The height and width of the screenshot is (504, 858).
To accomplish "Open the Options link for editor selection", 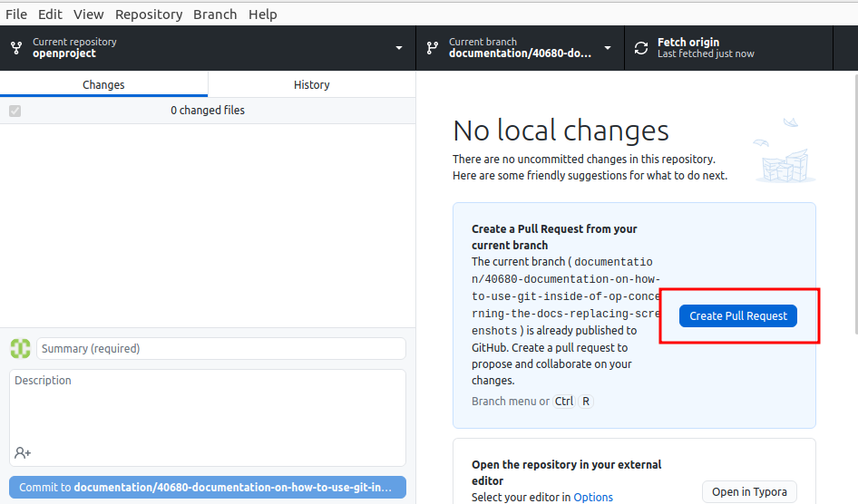I will coord(593,497).
